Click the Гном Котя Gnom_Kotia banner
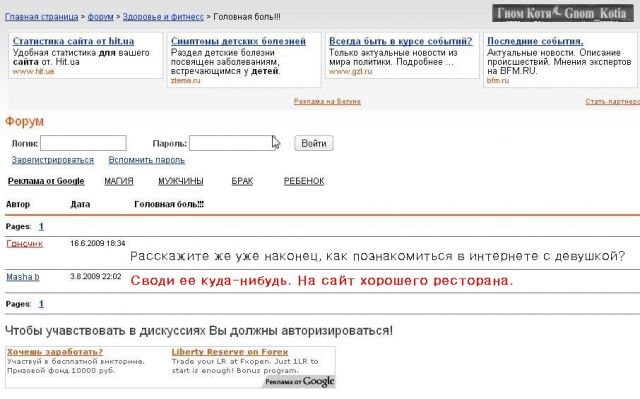This screenshot has width=640, height=399. 562,13
